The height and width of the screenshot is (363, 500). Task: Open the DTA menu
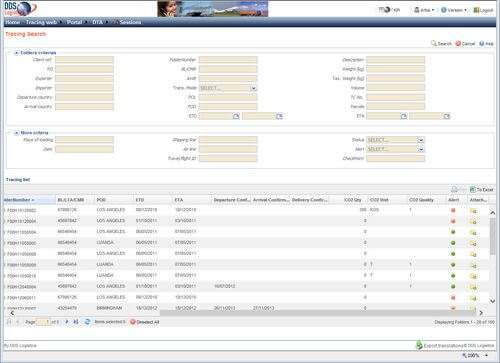coord(97,22)
